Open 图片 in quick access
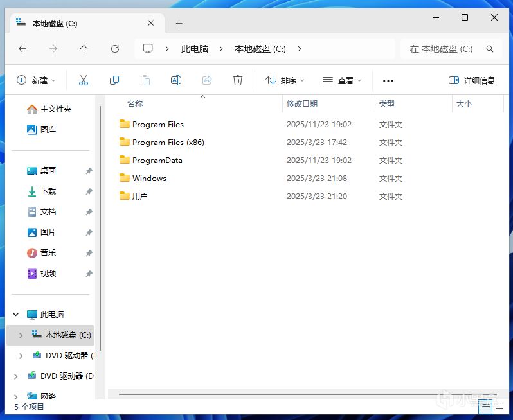The width and height of the screenshot is (513, 420). click(42, 232)
